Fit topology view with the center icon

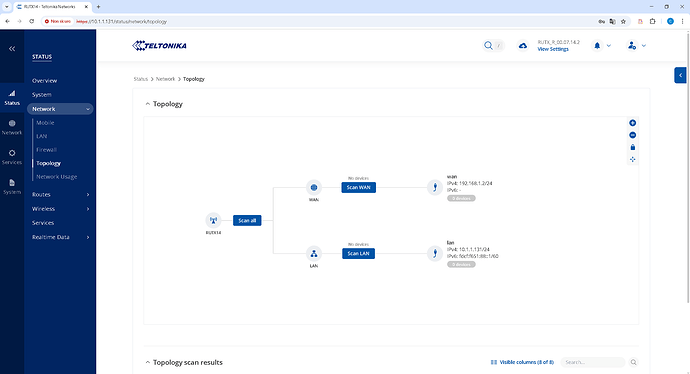tap(632, 159)
